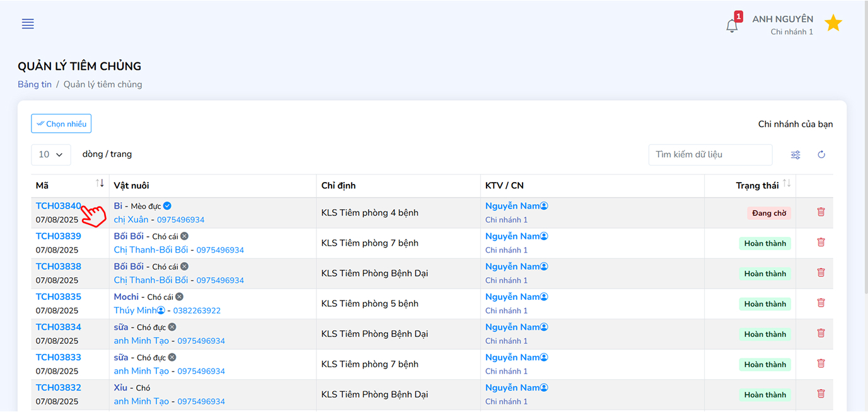This screenshot has width=868, height=412.
Task: Call phone number 0382263922
Action: point(197,311)
